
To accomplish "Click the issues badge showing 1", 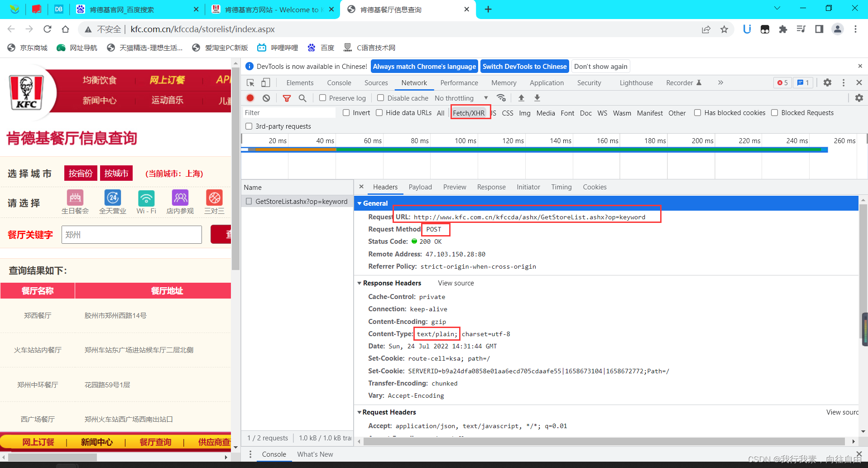I will coord(803,82).
